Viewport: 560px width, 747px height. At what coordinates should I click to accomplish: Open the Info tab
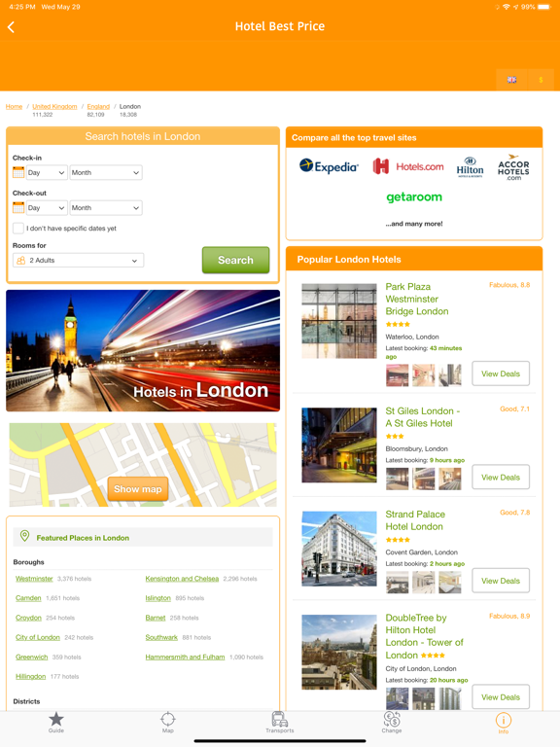[504, 723]
